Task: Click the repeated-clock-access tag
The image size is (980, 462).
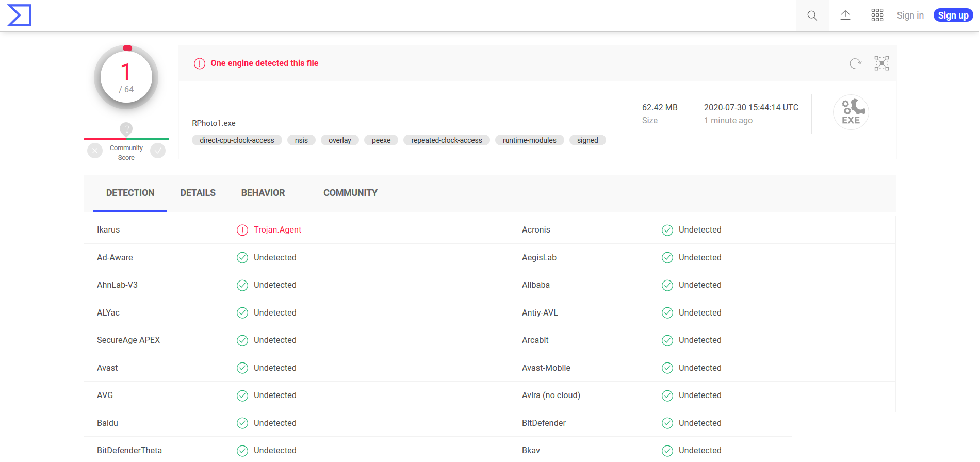Action: [x=447, y=140]
